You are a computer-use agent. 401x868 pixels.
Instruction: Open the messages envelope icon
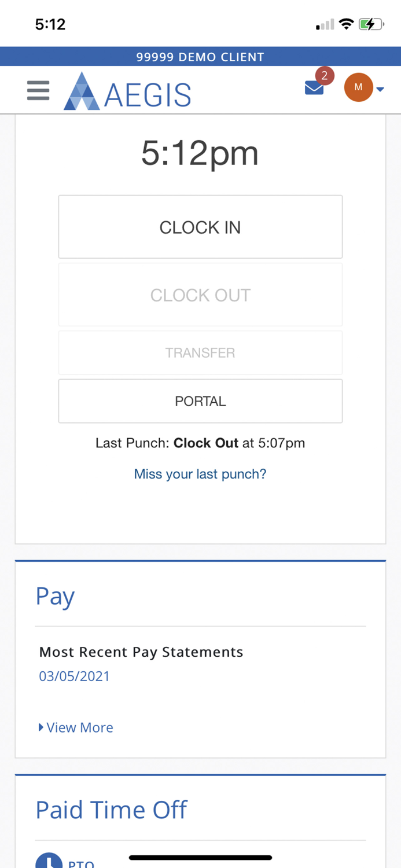click(x=314, y=87)
